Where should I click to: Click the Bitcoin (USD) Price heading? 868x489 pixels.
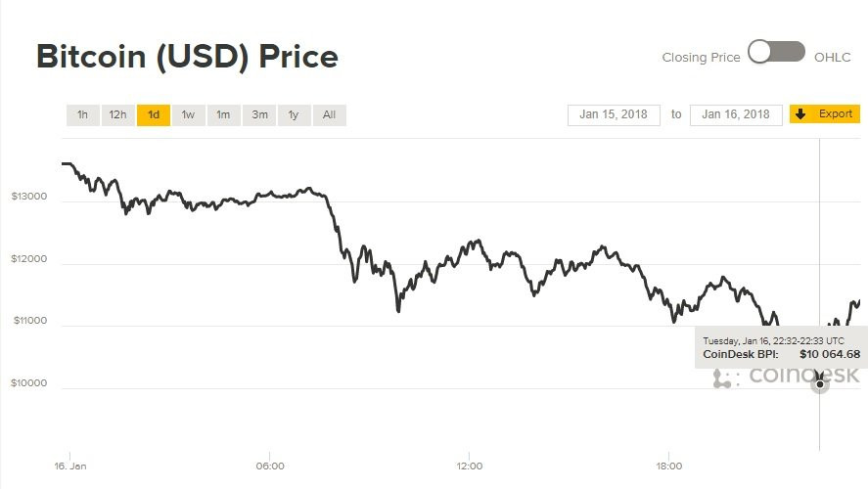[187, 57]
